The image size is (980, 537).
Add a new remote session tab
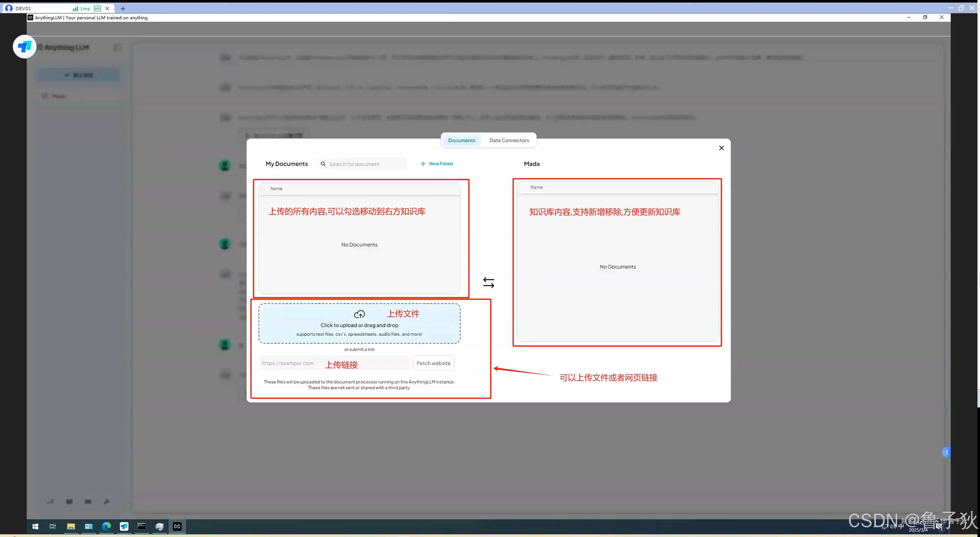122,8
